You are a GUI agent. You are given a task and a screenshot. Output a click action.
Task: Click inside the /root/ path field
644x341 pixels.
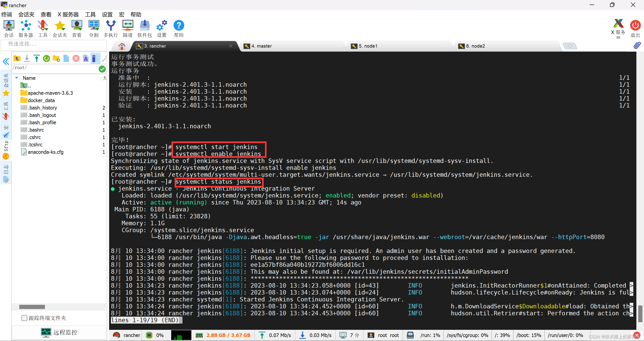coord(50,67)
